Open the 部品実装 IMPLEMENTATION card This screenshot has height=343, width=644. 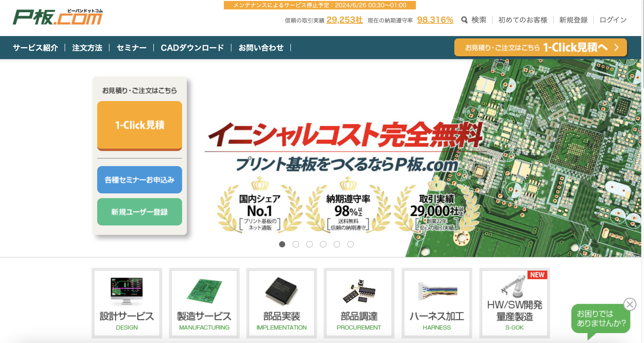[281, 303]
